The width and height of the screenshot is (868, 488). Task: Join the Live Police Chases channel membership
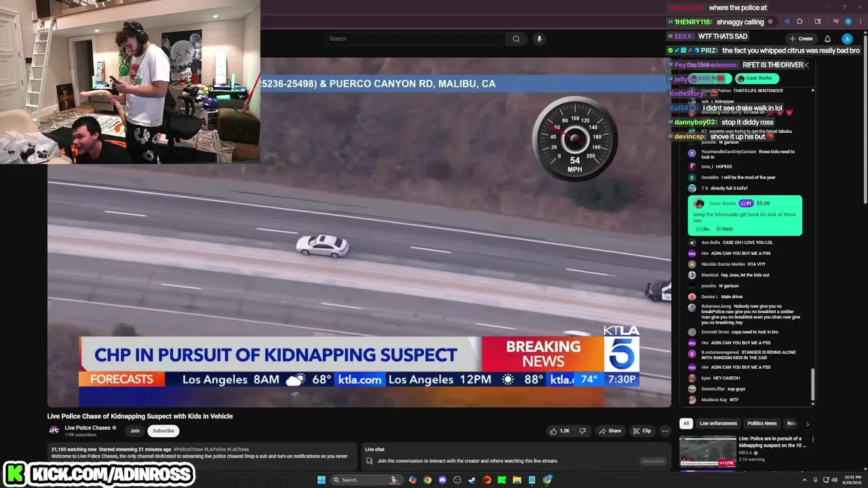[x=135, y=431]
